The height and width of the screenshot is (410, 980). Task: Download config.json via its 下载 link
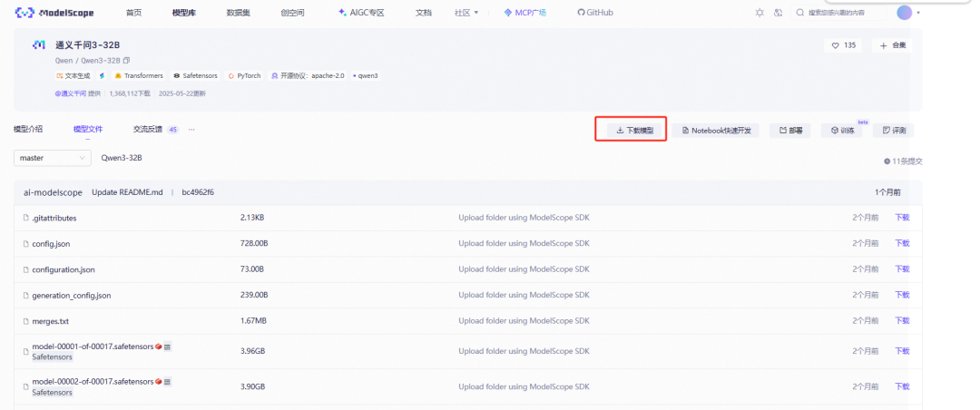(x=902, y=243)
